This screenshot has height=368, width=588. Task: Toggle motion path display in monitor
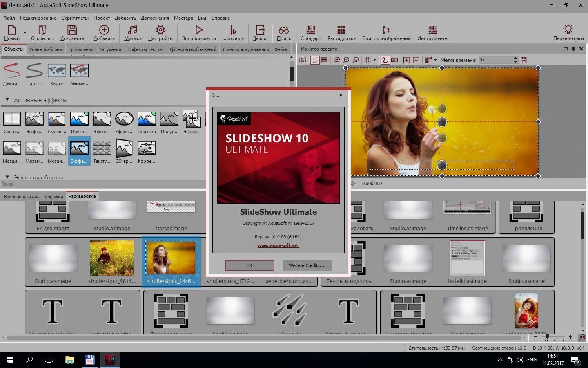click(385, 60)
